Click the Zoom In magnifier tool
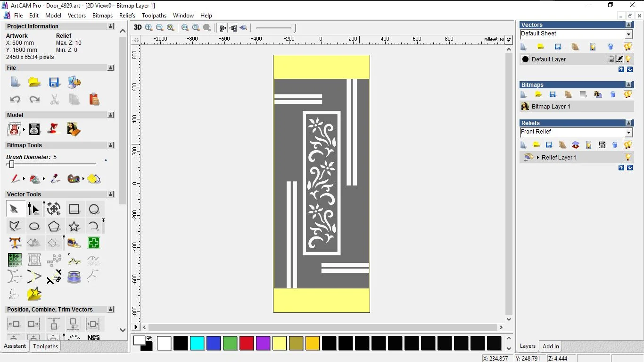Image resolution: width=644 pixels, height=362 pixels. click(149, 27)
